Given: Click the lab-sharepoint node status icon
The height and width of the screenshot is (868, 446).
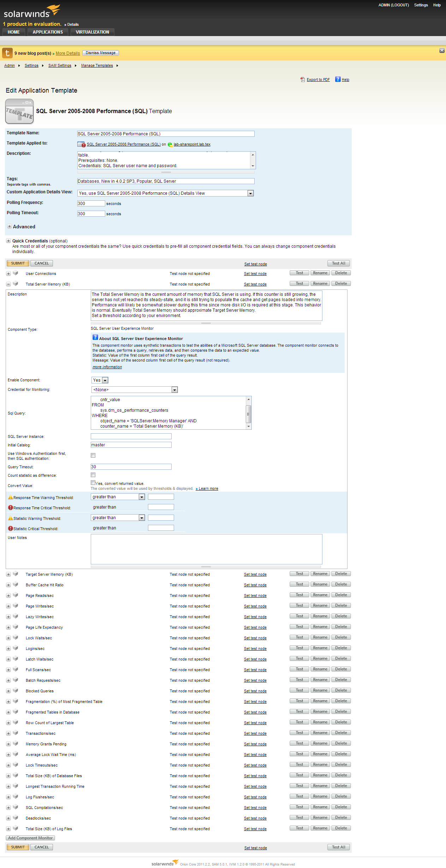Looking at the screenshot, I should pyautogui.click(x=170, y=145).
